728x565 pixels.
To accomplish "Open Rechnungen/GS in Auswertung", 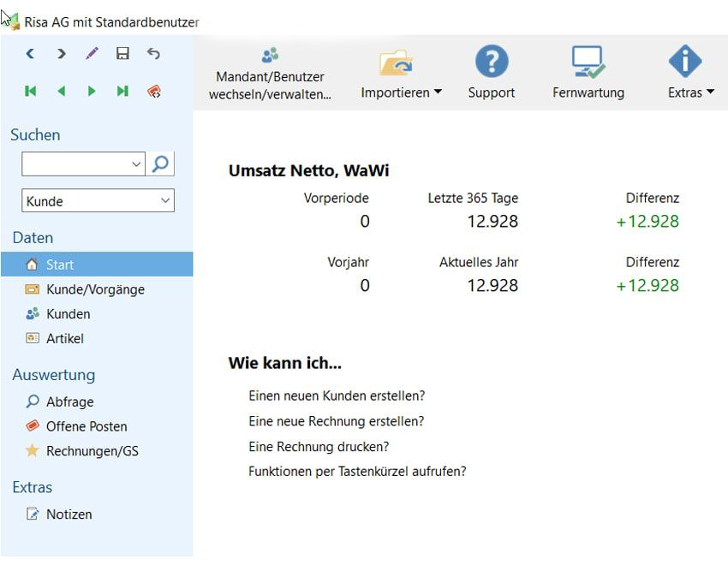I will coord(92,451).
